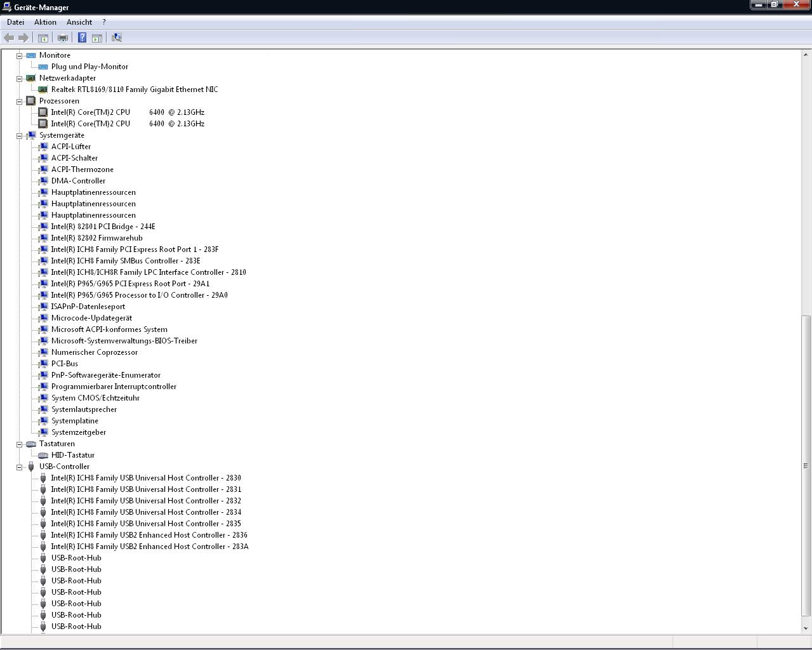Open the ? help menu

[104, 22]
